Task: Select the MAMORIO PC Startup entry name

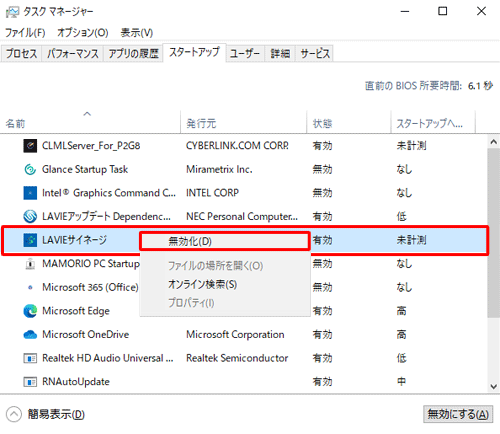Action: click(x=91, y=264)
